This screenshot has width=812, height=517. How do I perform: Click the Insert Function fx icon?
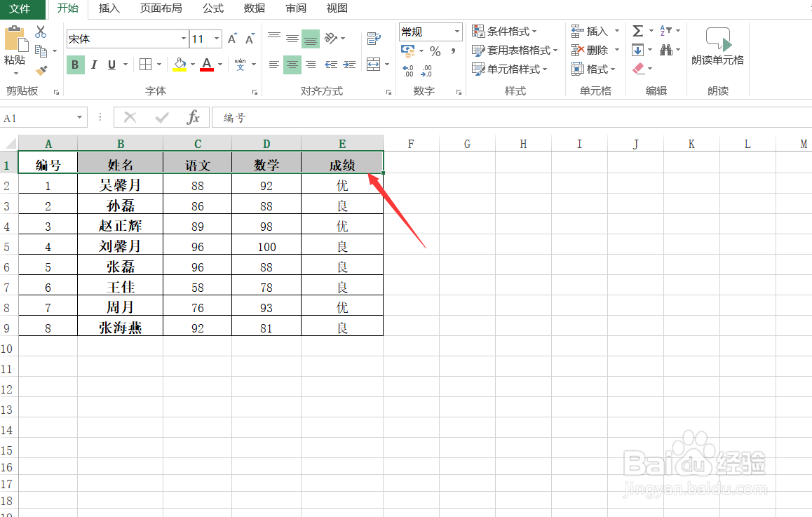[x=196, y=117]
